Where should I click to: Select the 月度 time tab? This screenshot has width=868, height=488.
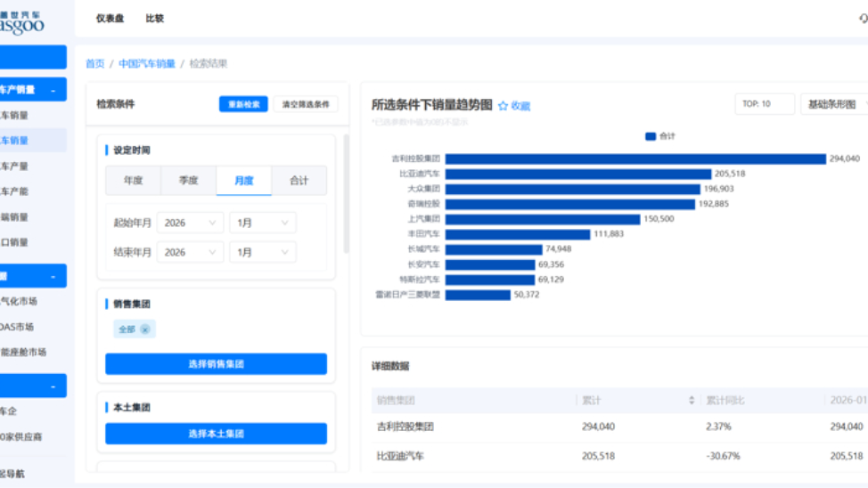(x=243, y=181)
